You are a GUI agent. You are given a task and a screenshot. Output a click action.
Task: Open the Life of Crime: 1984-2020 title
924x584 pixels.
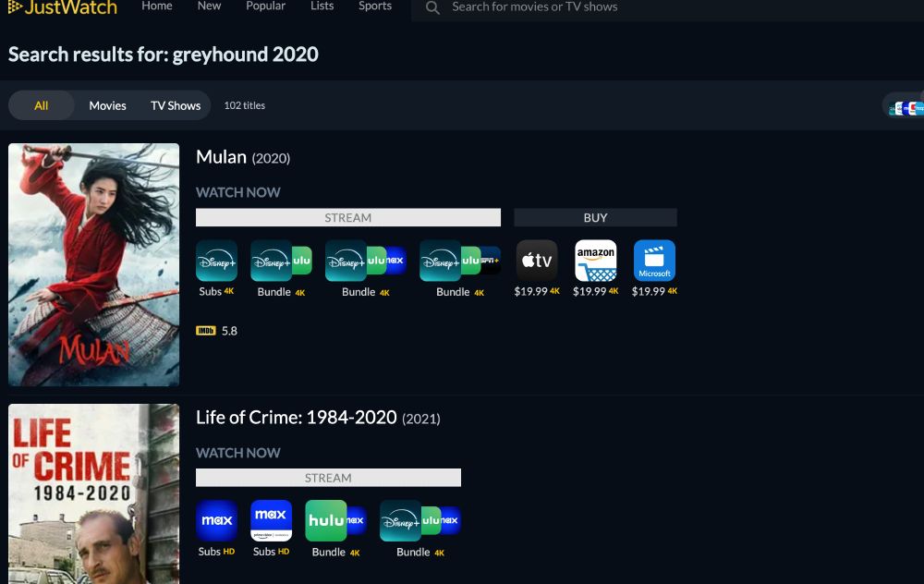click(318, 418)
